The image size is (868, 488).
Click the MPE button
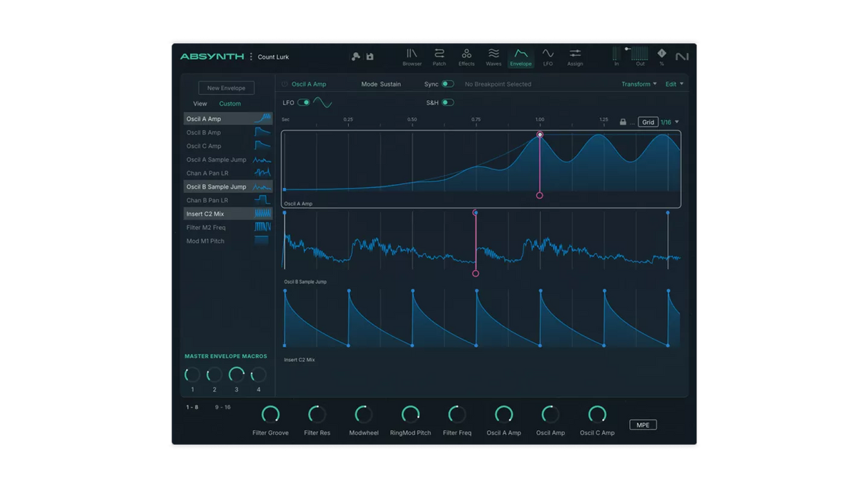coord(642,424)
